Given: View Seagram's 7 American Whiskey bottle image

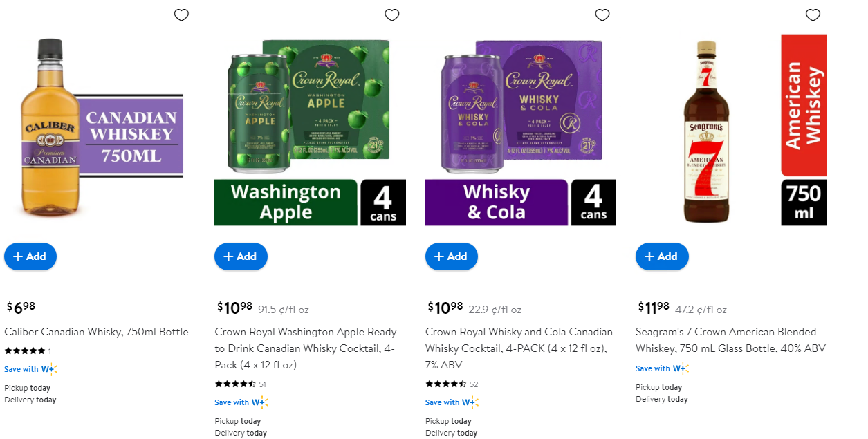Looking at the screenshot, I should pyautogui.click(x=731, y=131).
